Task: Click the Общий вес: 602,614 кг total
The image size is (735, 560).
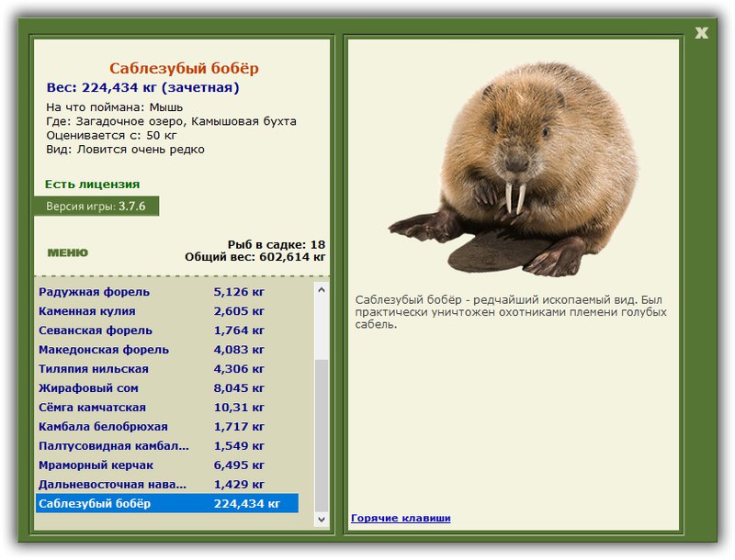Action: tap(255, 256)
